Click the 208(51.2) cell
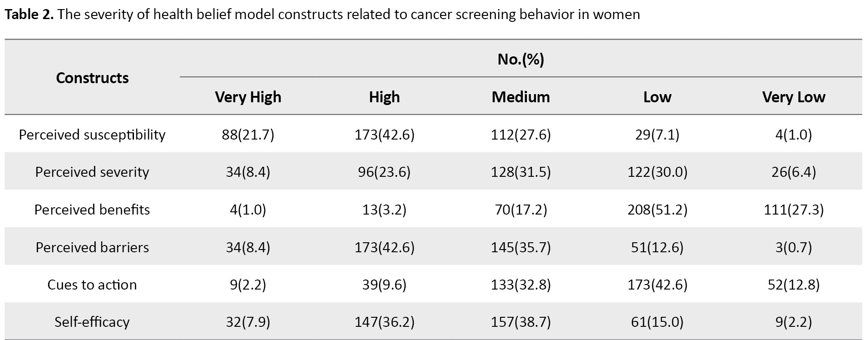868x340 pixels. (x=657, y=210)
